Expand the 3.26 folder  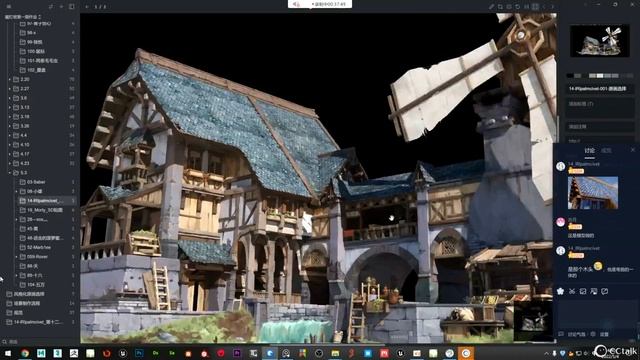click(x=10, y=126)
